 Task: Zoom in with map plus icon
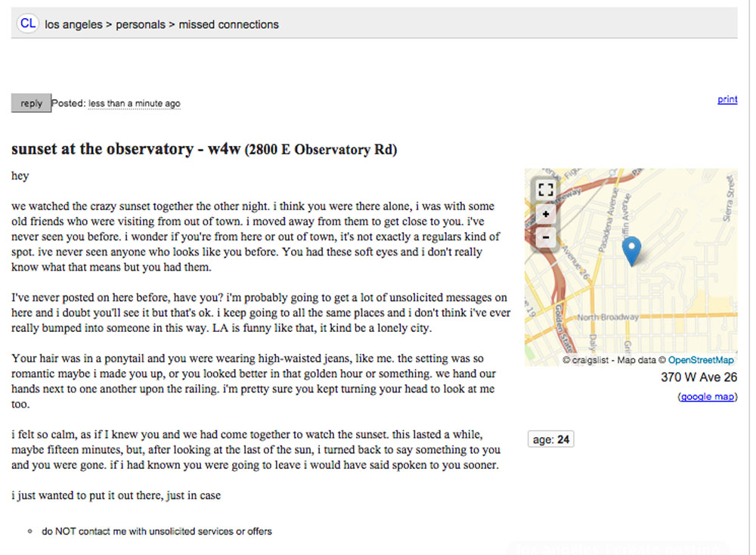545,214
